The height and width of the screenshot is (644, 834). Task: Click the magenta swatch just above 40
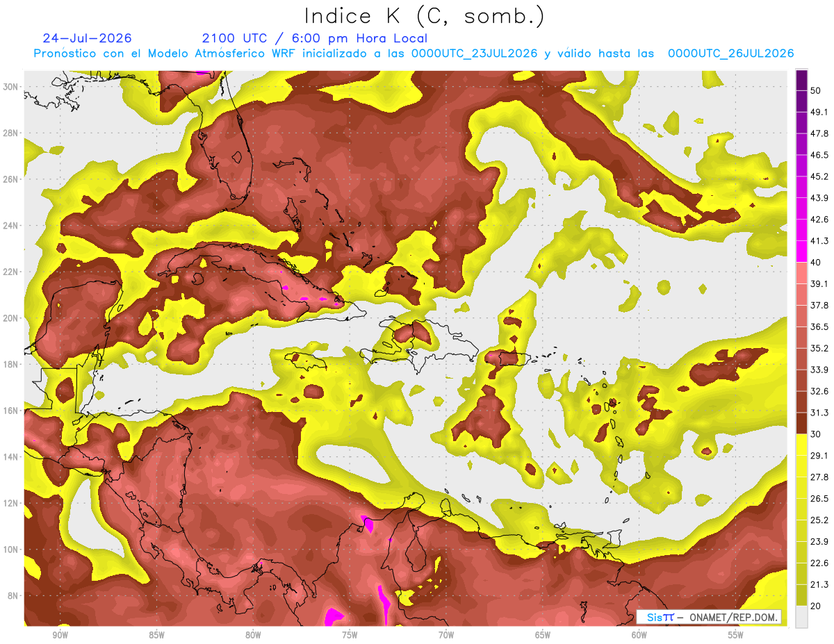(x=801, y=251)
